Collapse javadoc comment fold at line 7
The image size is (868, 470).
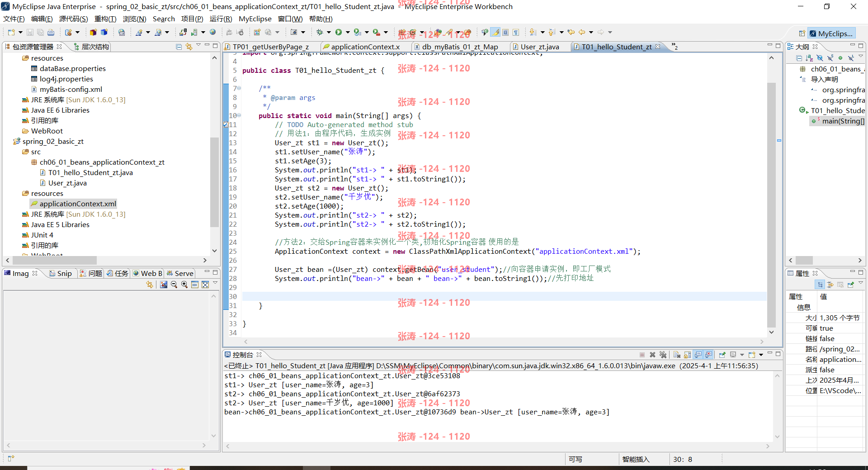tap(239, 88)
